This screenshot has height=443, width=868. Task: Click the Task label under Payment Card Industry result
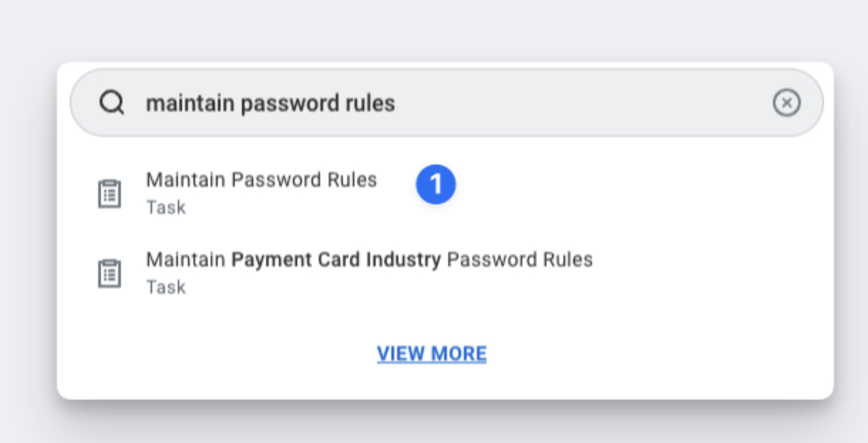tap(166, 288)
